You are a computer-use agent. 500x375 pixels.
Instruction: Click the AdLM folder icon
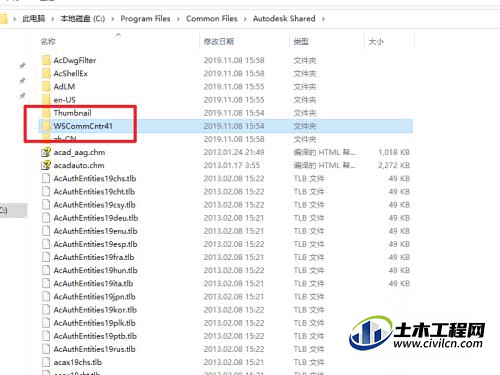coord(46,87)
